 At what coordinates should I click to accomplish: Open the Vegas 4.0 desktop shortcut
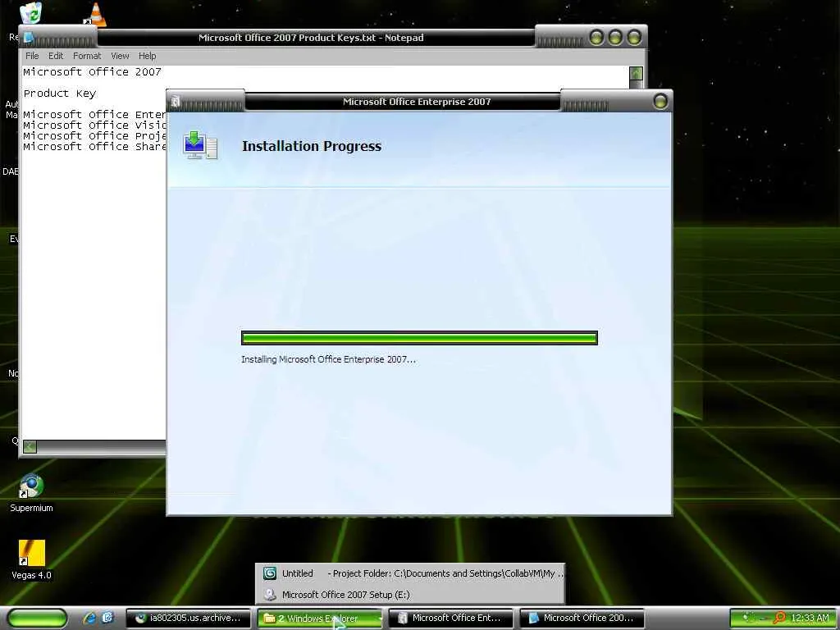(31, 559)
